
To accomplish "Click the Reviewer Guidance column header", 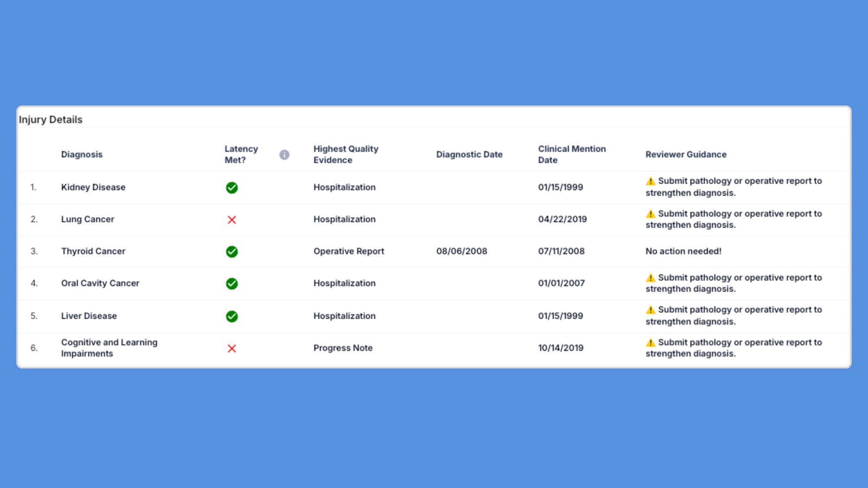I will coord(686,154).
